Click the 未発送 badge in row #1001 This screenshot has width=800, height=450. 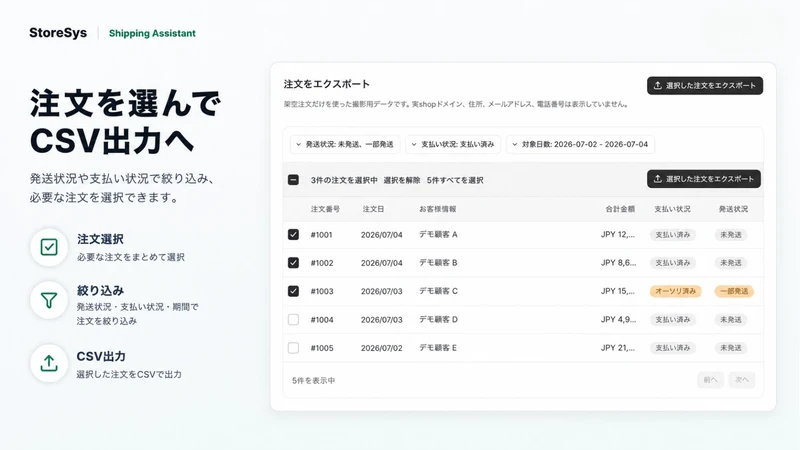(731, 235)
